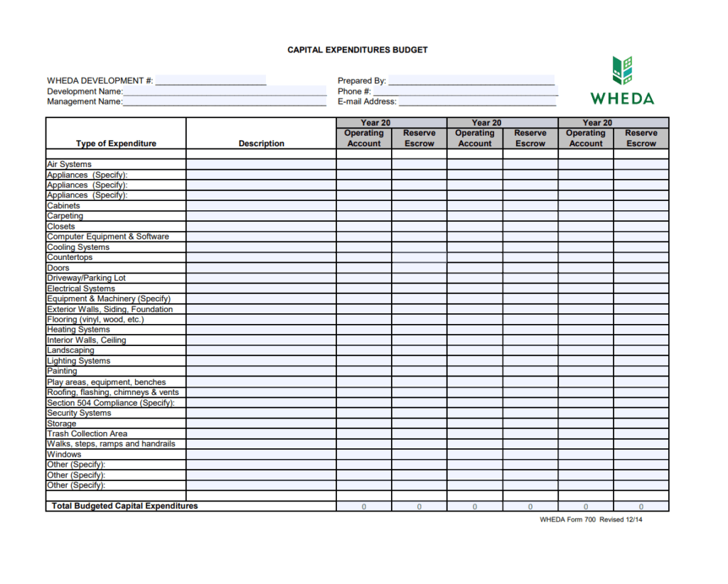Click the WHEDA Development # field
Screen dimensions: 728x584
click(210, 80)
